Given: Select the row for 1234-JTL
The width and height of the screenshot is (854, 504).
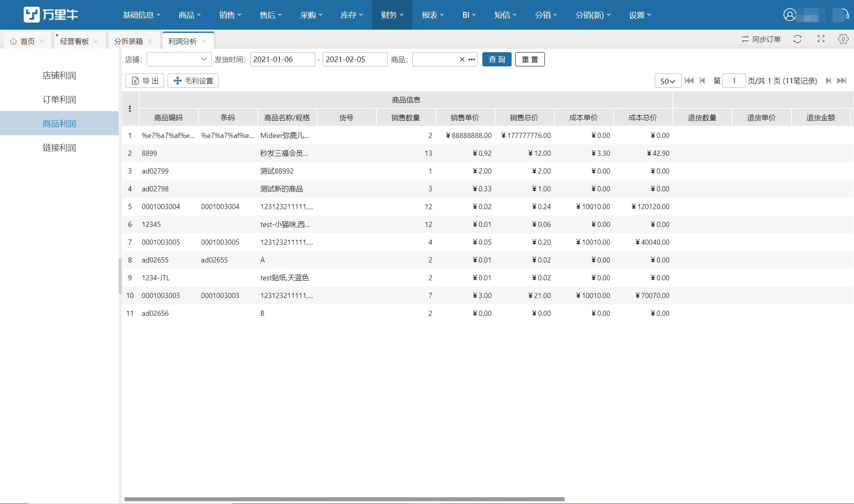Looking at the screenshot, I should 488,277.
